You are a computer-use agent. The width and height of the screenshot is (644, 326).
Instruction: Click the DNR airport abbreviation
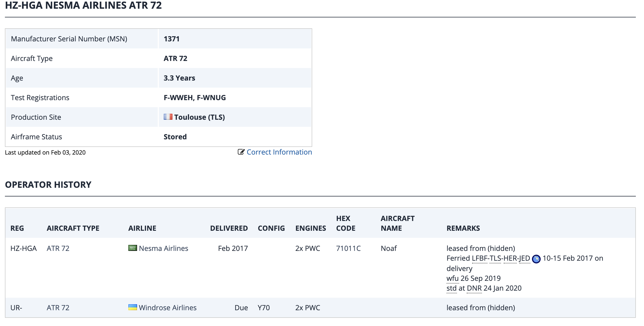(x=474, y=288)
